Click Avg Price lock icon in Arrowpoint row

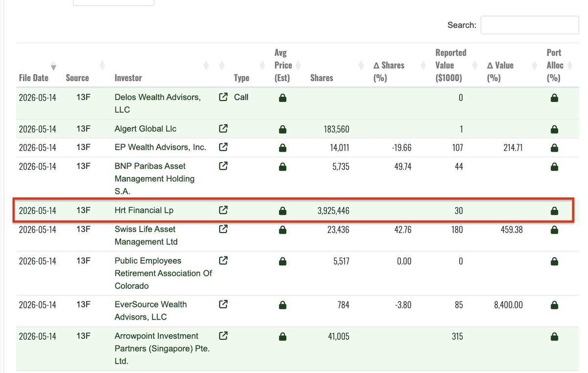click(282, 337)
